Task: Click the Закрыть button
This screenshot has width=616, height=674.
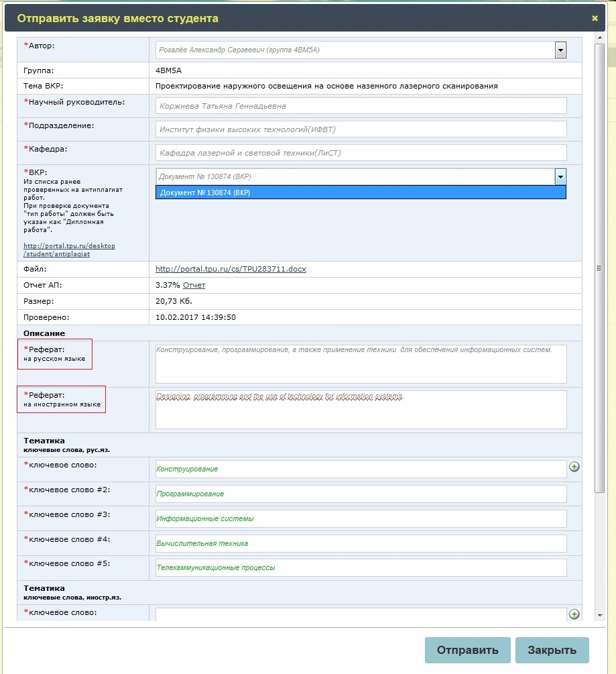Action: [x=552, y=650]
